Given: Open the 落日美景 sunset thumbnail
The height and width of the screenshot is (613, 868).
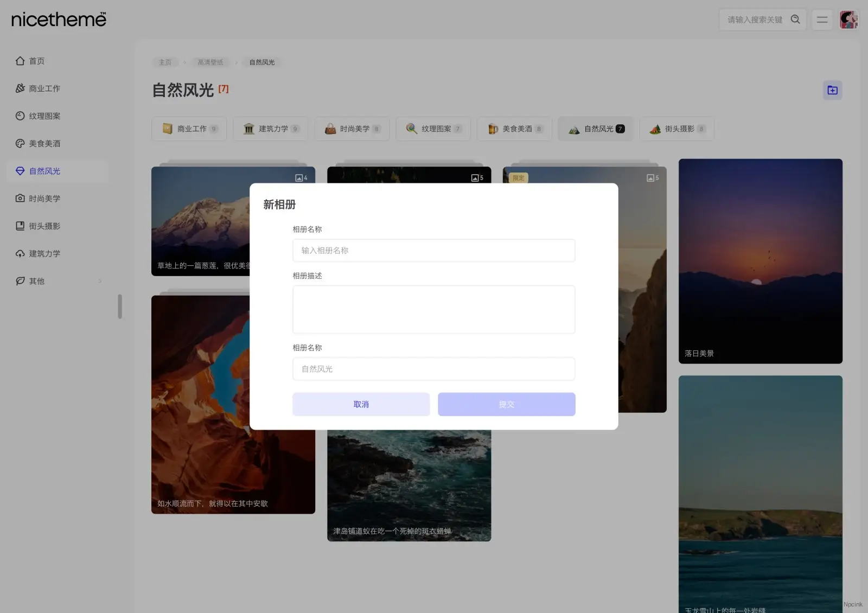Looking at the screenshot, I should coord(760,261).
